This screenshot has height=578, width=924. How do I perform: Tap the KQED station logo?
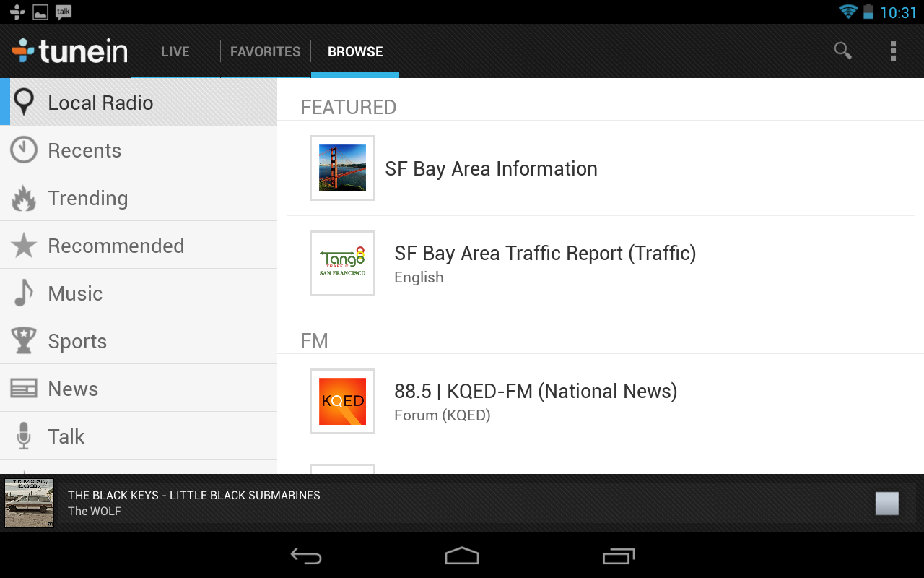click(342, 401)
